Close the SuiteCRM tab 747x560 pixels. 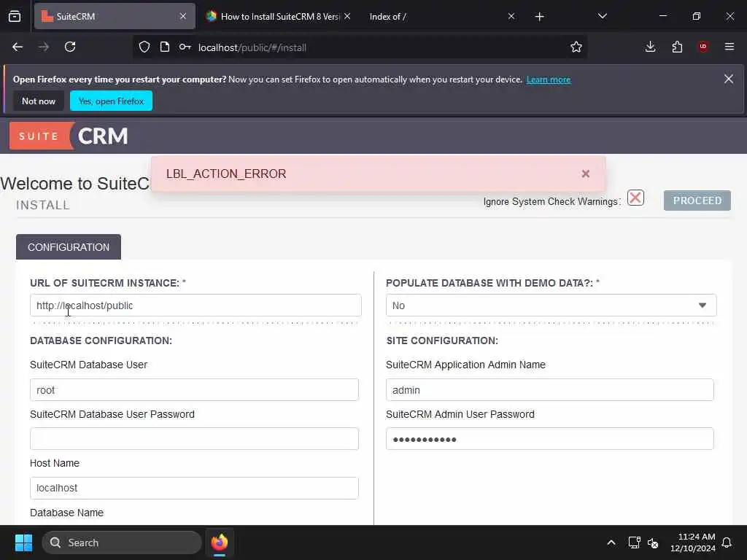coord(183,16)
